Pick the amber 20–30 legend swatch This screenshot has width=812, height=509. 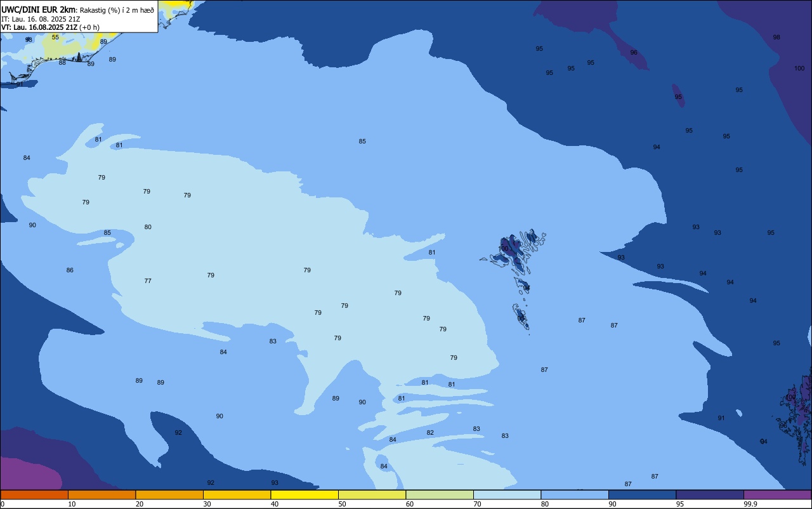point(169,494)
